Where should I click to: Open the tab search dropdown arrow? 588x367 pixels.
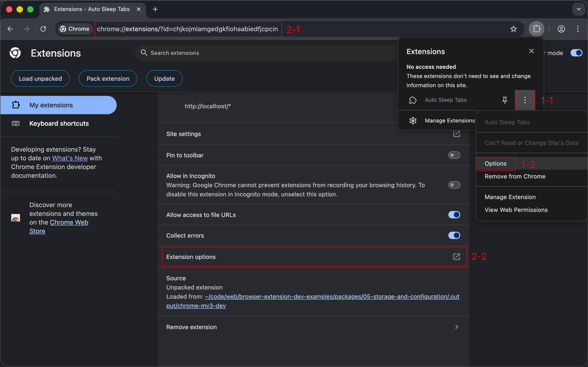[x=579, y=9]
